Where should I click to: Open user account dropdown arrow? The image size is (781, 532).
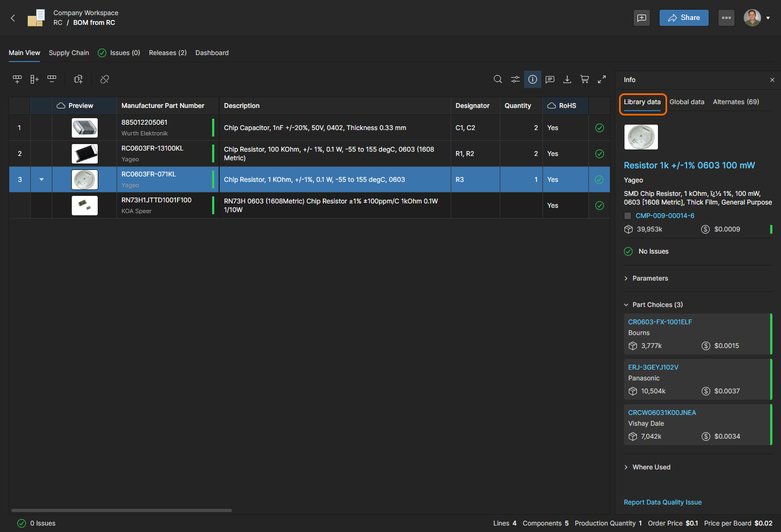pyautogui.click(x=768, y=18)
